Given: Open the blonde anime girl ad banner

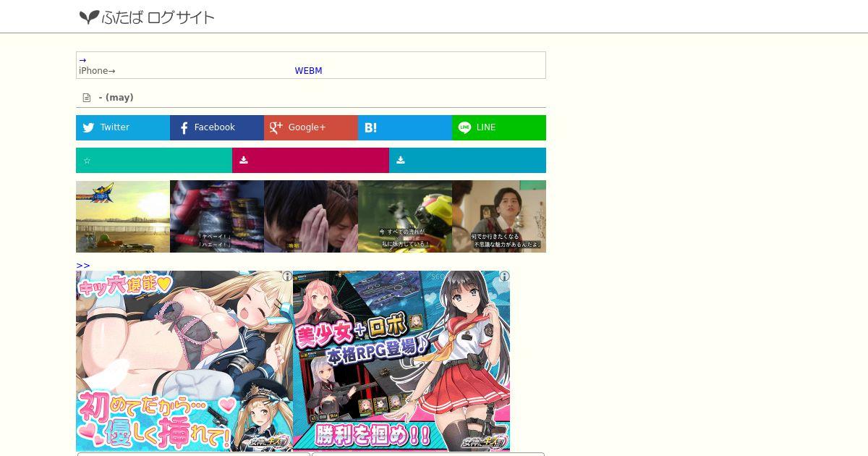Looking at the screenshot, I should (184, 361).
